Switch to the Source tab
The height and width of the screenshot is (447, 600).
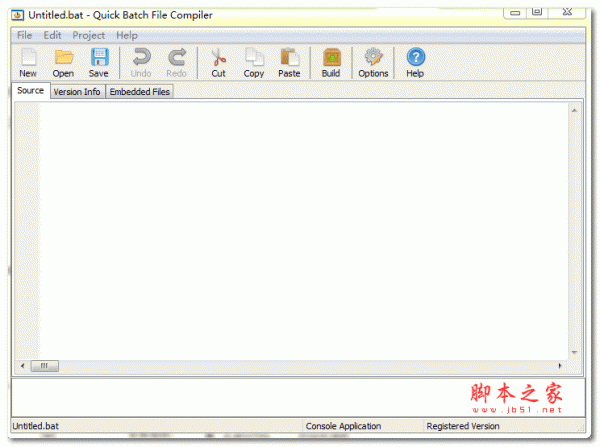pyautogui.click(x=31, y=91)
